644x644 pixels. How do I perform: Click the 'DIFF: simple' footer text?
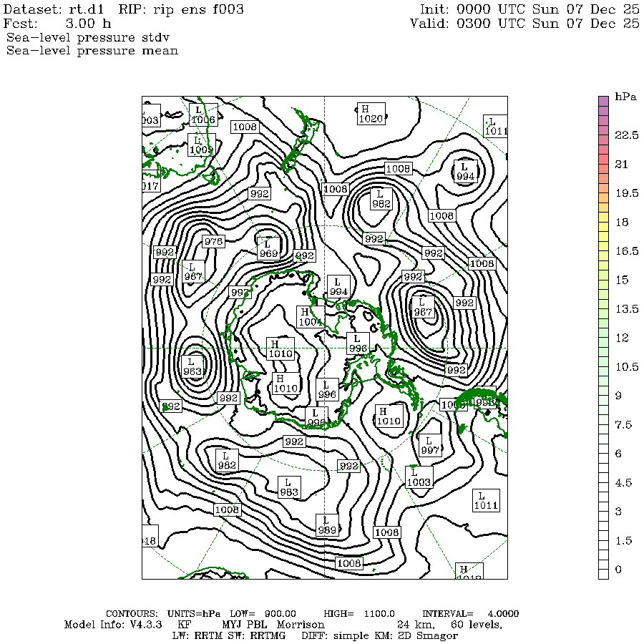[x=334, y=636]
